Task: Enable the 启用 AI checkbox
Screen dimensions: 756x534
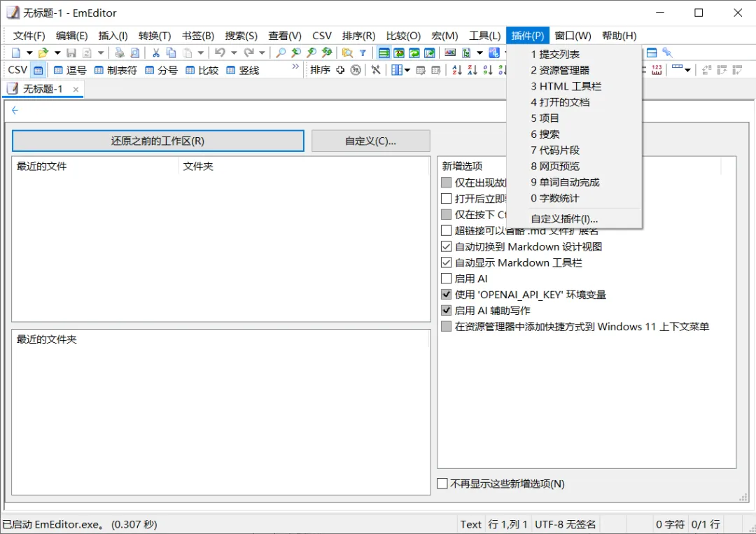Action: tap(446, 279)
